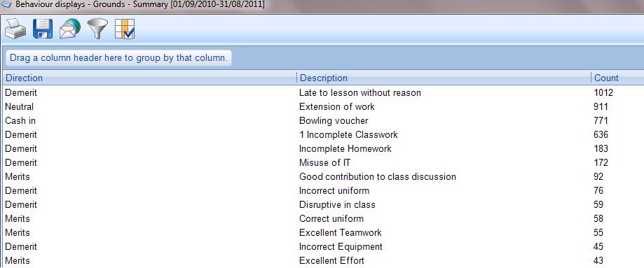644x268 pixels.
Task: Email the report using the envelope globe icon
Action: 70,29
